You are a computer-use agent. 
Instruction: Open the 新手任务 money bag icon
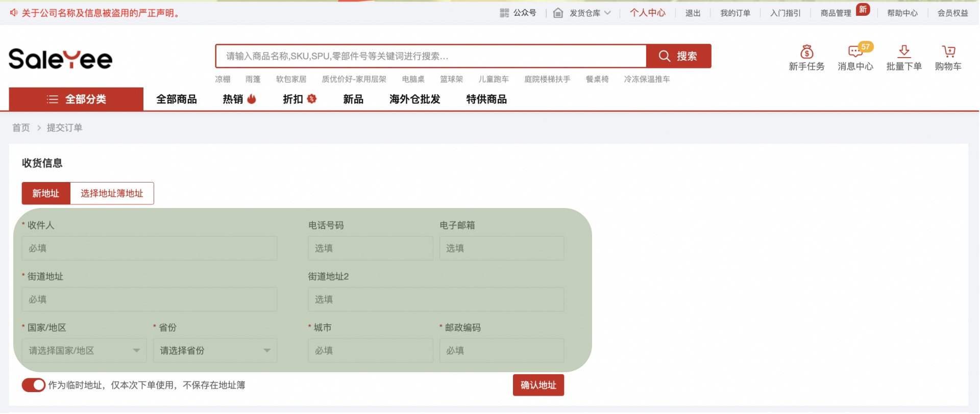tap(806, 52)
